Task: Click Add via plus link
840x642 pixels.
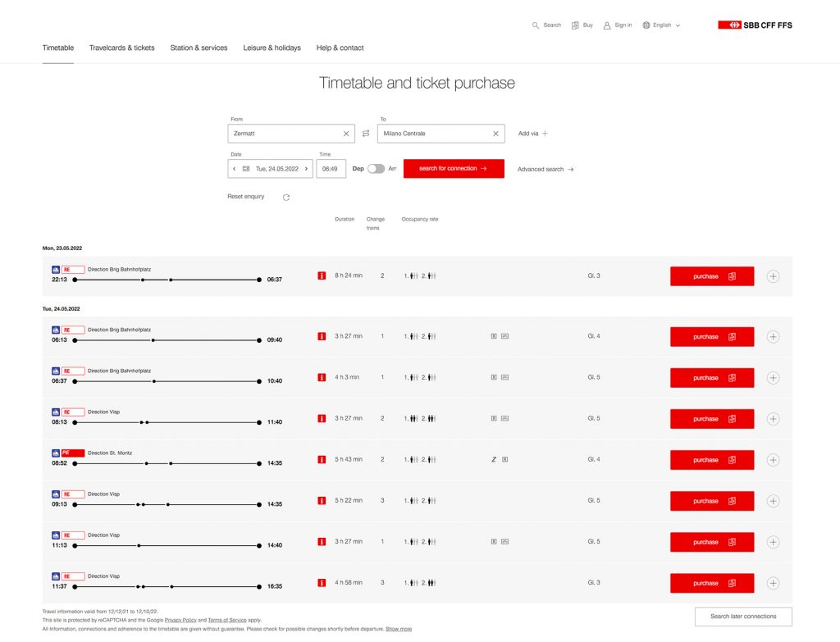Action: coord(532,134)
